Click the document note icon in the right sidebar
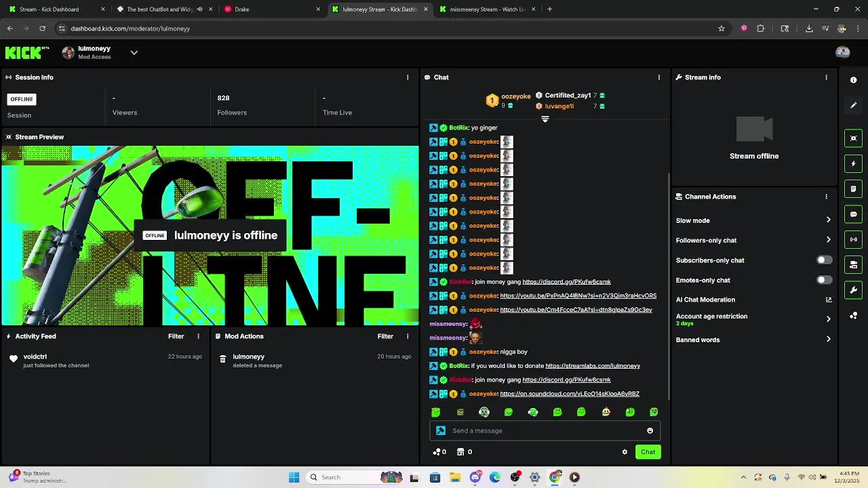 [x=853, y=188]
